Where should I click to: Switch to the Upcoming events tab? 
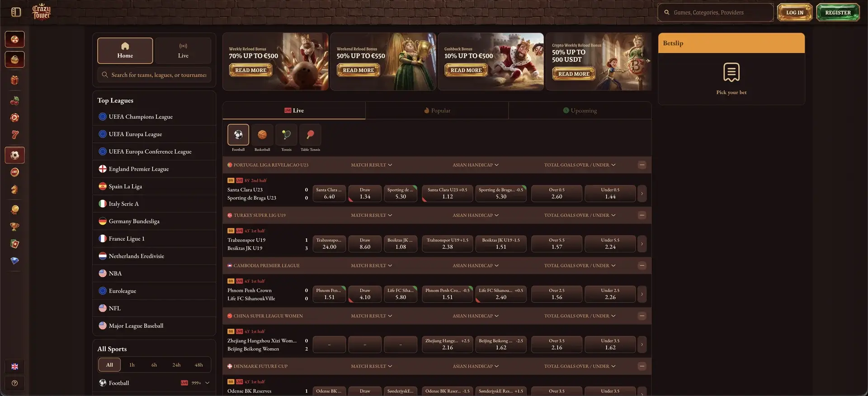[x=580, y=111]
